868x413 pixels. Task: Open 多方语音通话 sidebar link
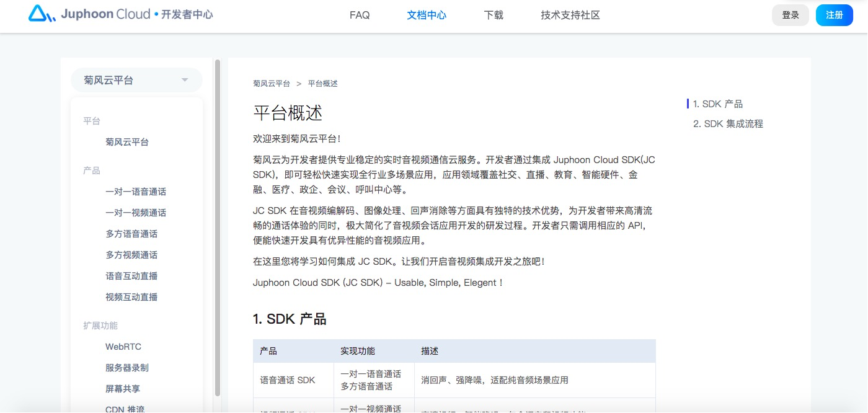point(131,234)
